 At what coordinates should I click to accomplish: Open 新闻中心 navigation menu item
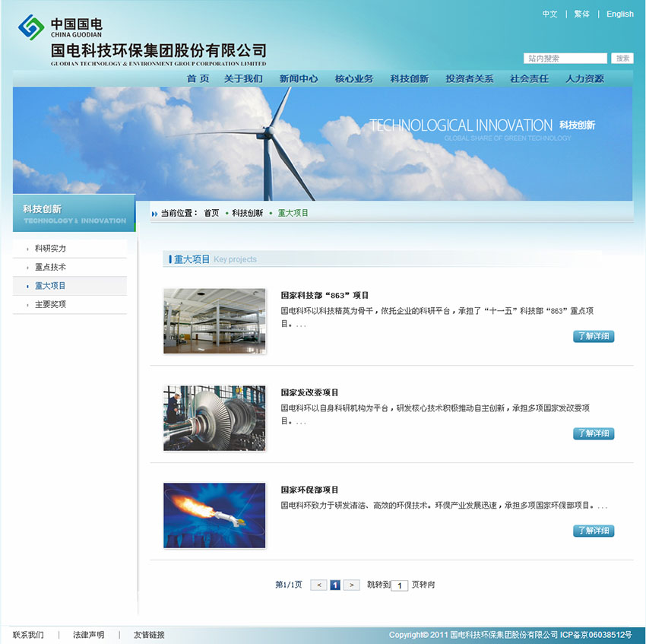pos(299,79)
